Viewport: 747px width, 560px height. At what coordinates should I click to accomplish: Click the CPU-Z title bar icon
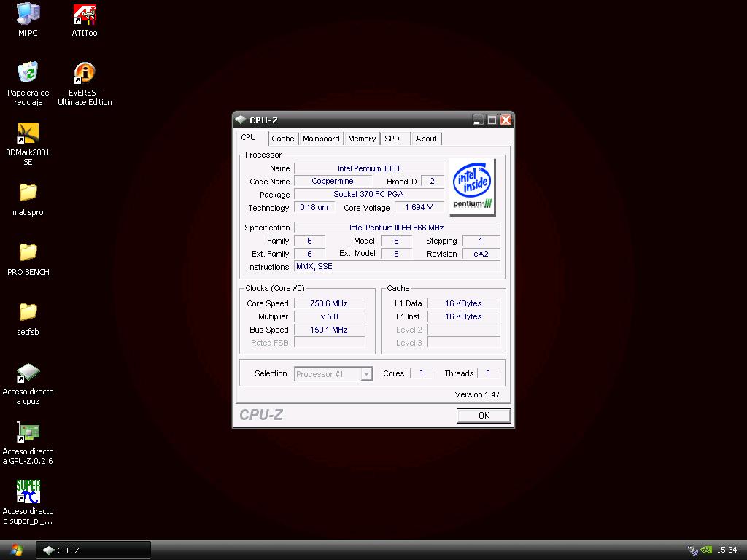(240, 120)
